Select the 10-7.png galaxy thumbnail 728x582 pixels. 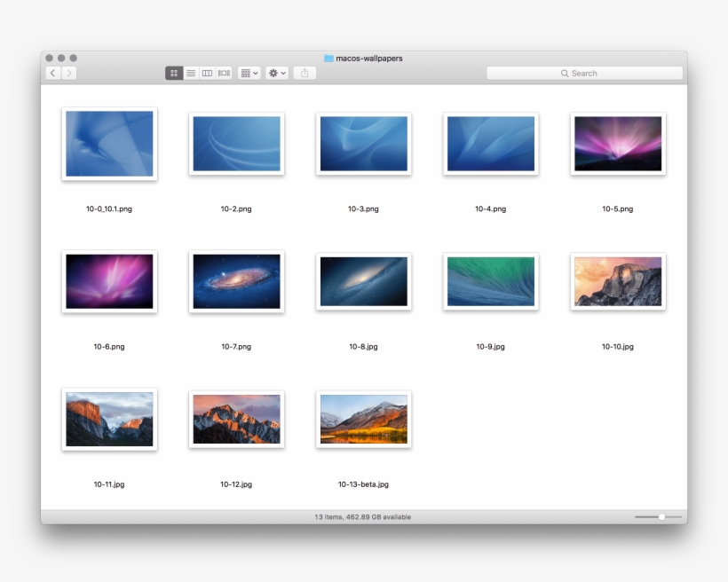[237, 281]
